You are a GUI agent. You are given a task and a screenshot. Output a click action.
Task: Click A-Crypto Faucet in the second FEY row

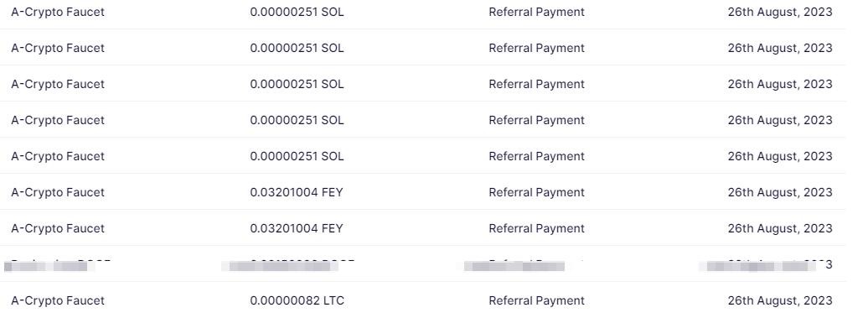tap(58, 229)
